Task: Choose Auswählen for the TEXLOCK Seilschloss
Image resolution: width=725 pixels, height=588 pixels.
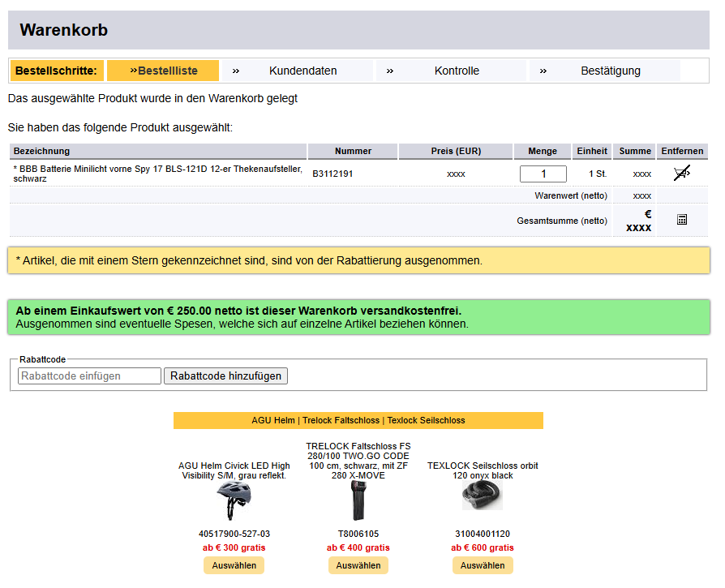Action: (483, 565)
